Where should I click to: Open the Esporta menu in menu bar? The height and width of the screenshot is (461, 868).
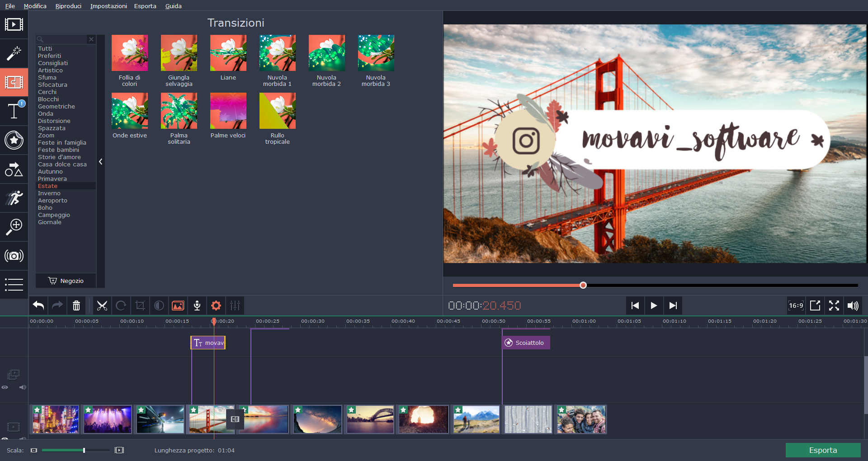145,6
